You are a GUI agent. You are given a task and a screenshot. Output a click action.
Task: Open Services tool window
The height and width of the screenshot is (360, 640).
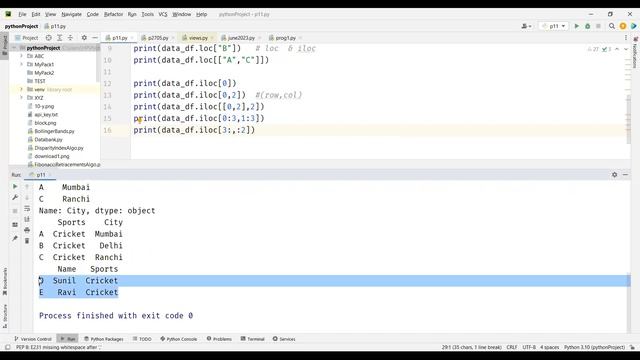[284, 339]
